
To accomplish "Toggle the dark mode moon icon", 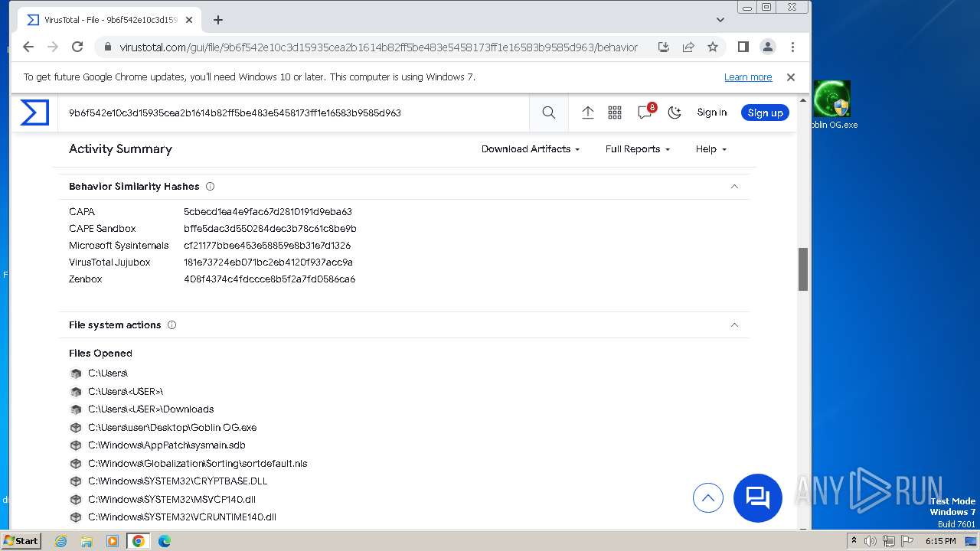I will pyautogui.click(x=675, y=112).
